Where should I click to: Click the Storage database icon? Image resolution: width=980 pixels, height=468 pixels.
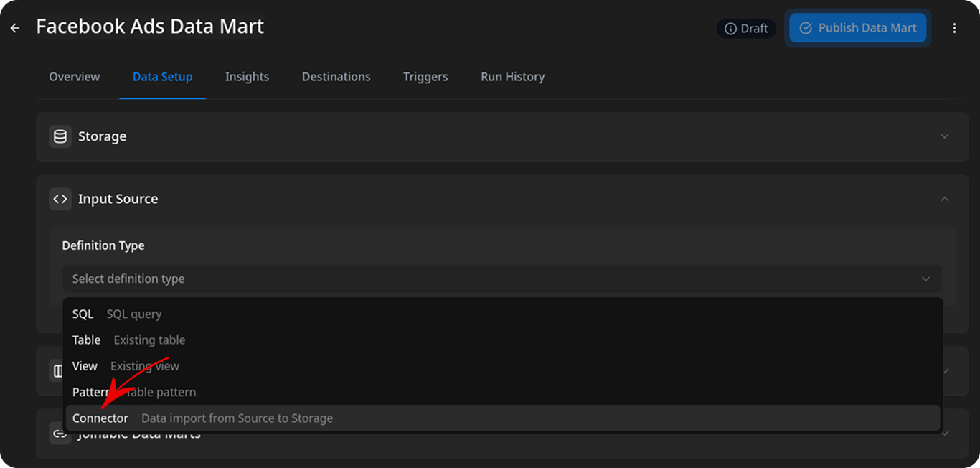tap(60, 136)
